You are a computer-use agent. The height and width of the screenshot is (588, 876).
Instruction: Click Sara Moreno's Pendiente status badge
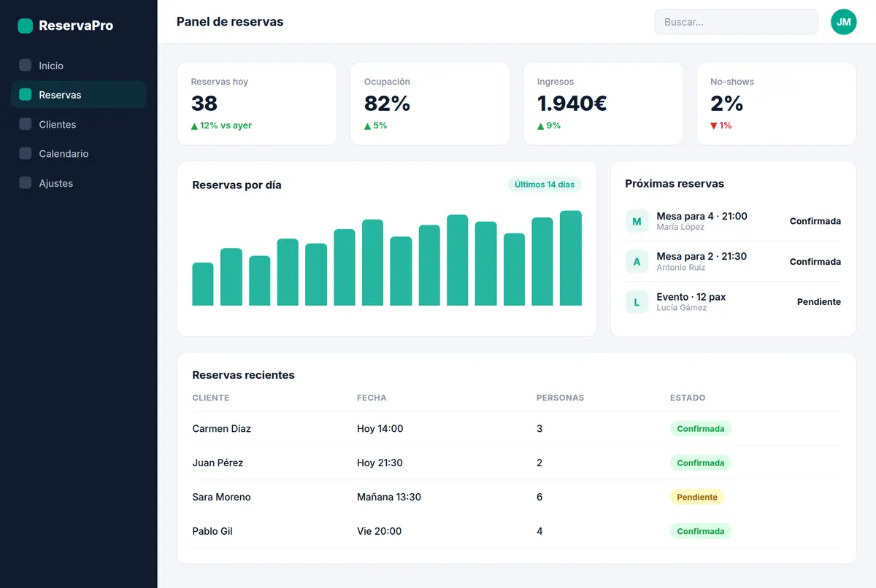click(697, 497)
